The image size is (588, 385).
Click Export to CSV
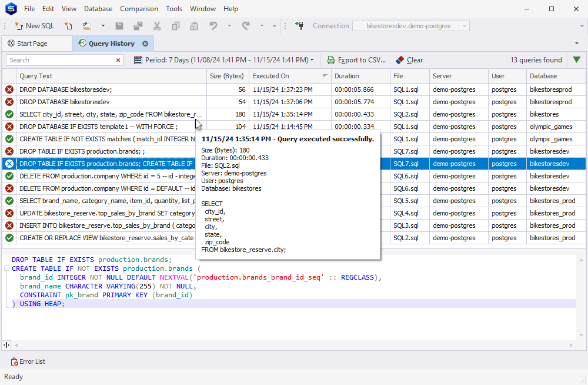(359, 59)
